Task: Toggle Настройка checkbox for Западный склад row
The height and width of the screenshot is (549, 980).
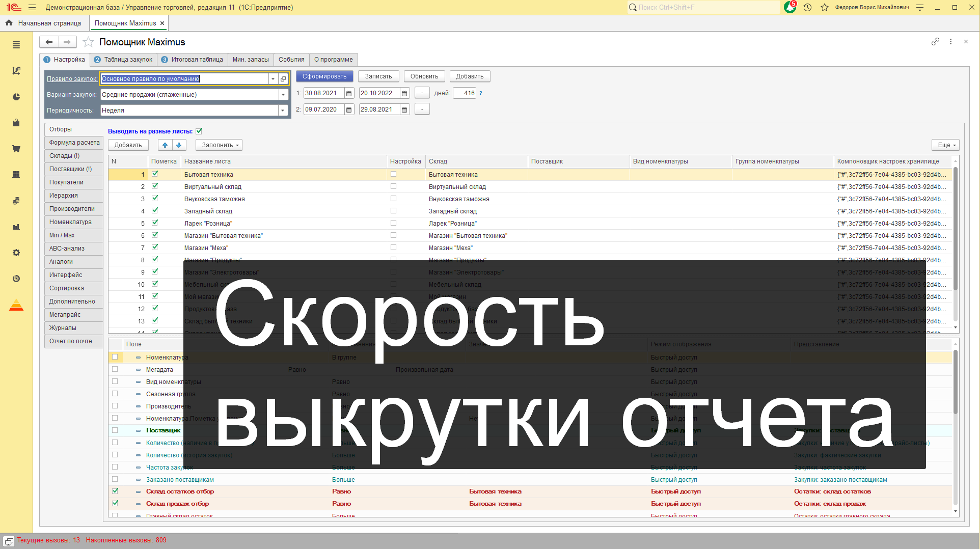Action: tap(393, 210)
